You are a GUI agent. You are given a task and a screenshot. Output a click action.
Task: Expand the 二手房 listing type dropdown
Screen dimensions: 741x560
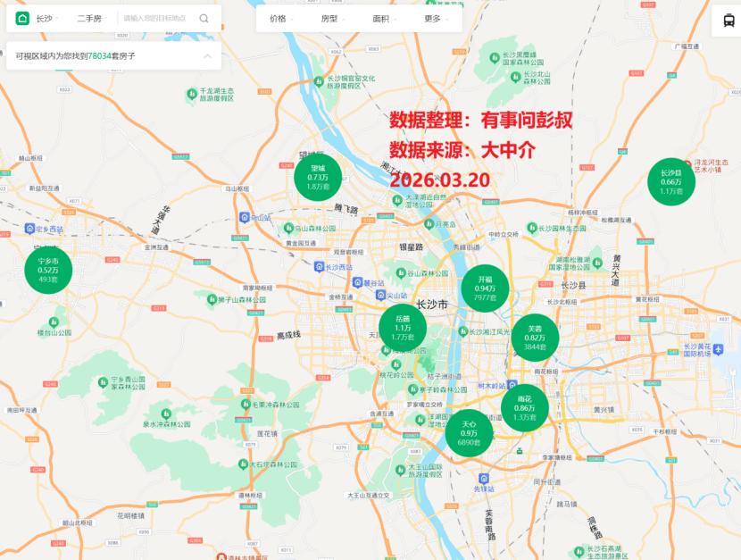click(x=93, y=18)
